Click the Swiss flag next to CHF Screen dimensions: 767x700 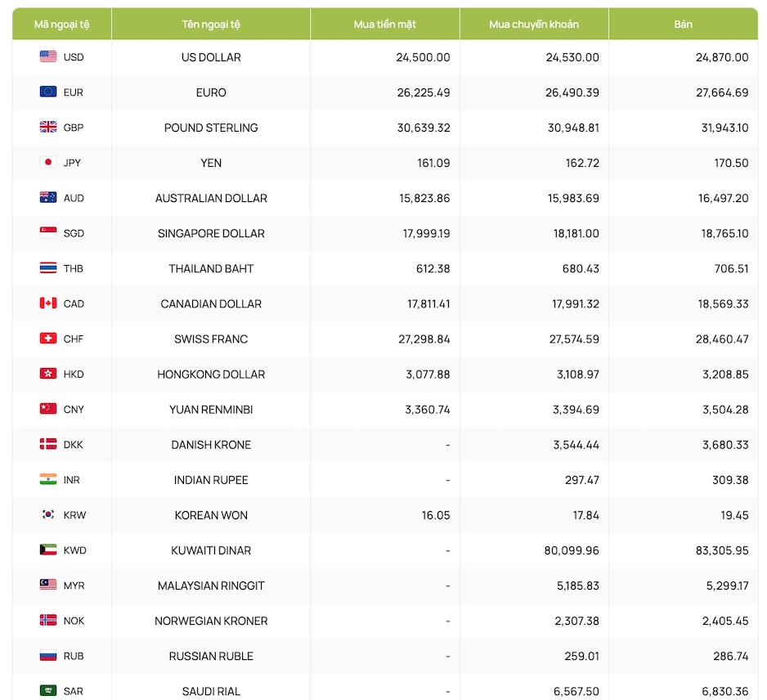[48, 338]
